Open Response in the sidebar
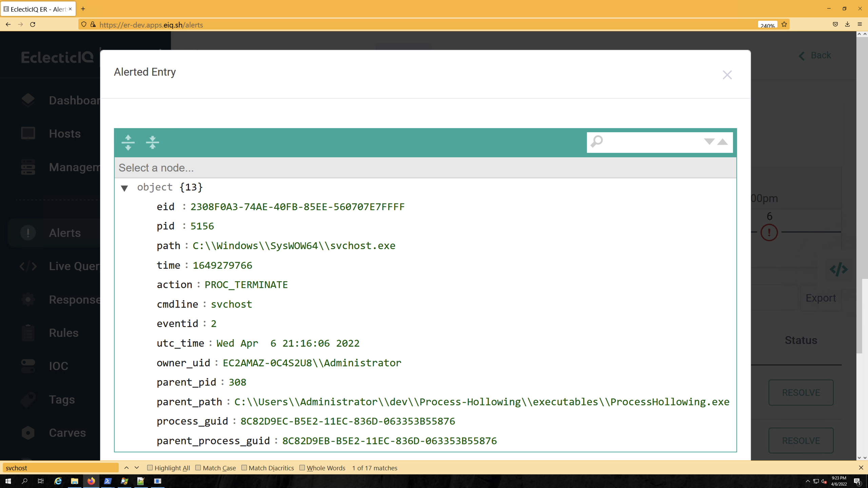Viewport: 868px width, 488px height. pos(60,300)
